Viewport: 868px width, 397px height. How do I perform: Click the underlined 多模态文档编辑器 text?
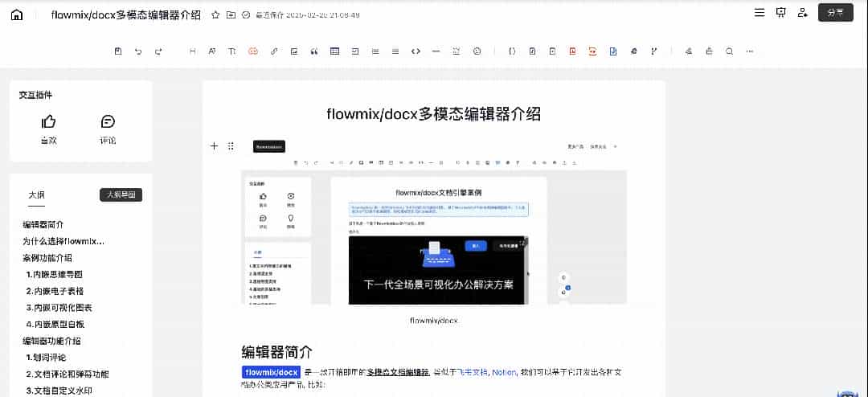coord(398,372)
